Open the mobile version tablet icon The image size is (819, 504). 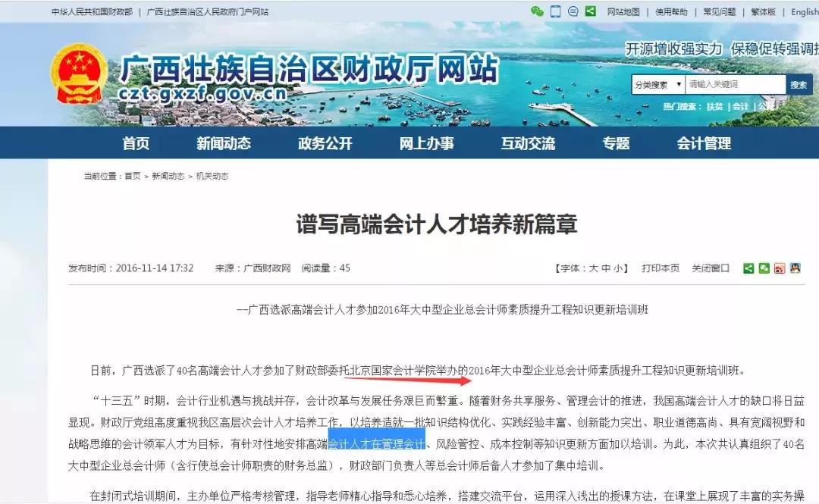556,11
